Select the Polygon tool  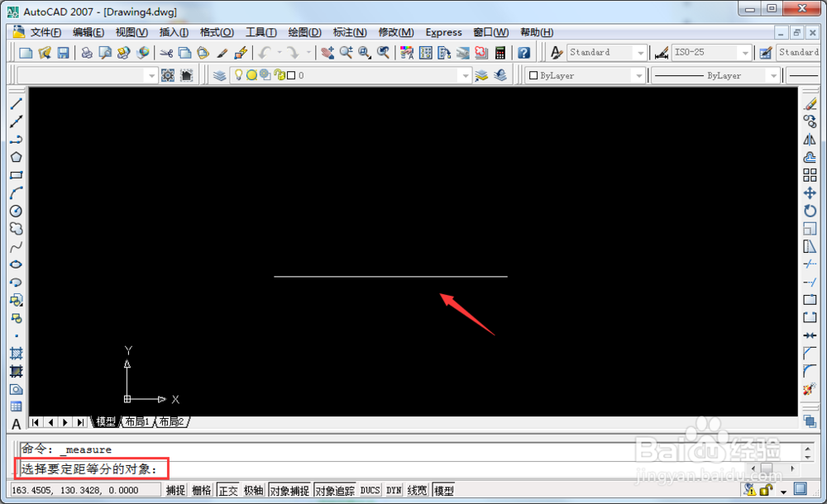[x=17, y=157]
